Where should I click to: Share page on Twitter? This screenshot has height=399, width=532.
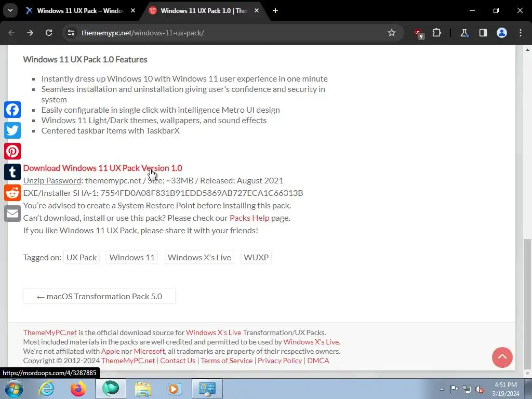click(x=12, y=130)
